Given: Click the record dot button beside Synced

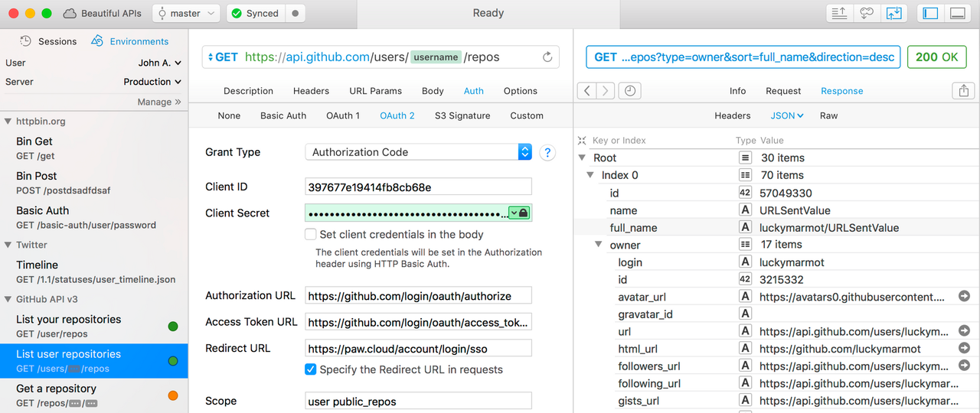Looking at the screenshot, I should click(x=296, y=13).
